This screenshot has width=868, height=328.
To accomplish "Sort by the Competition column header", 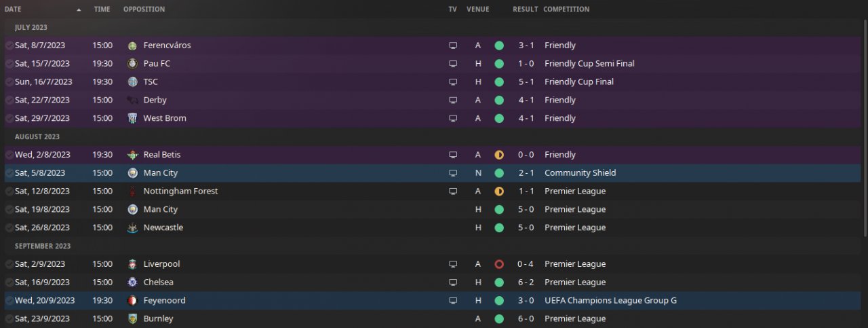I will (x=566, y=10).
